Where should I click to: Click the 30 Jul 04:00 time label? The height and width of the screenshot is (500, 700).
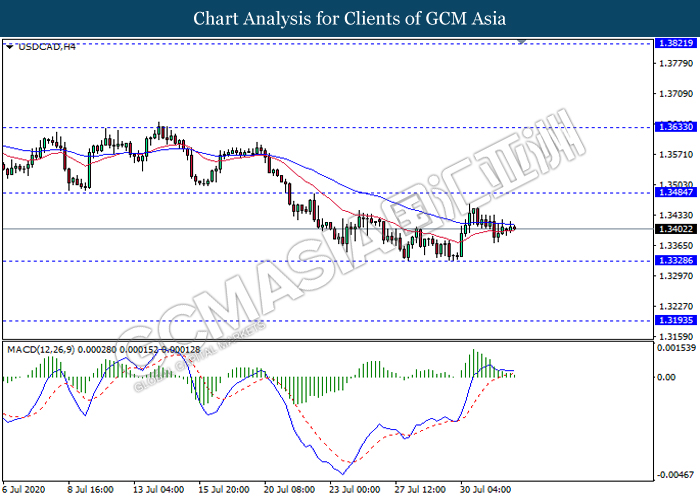[x=486, y=490]
